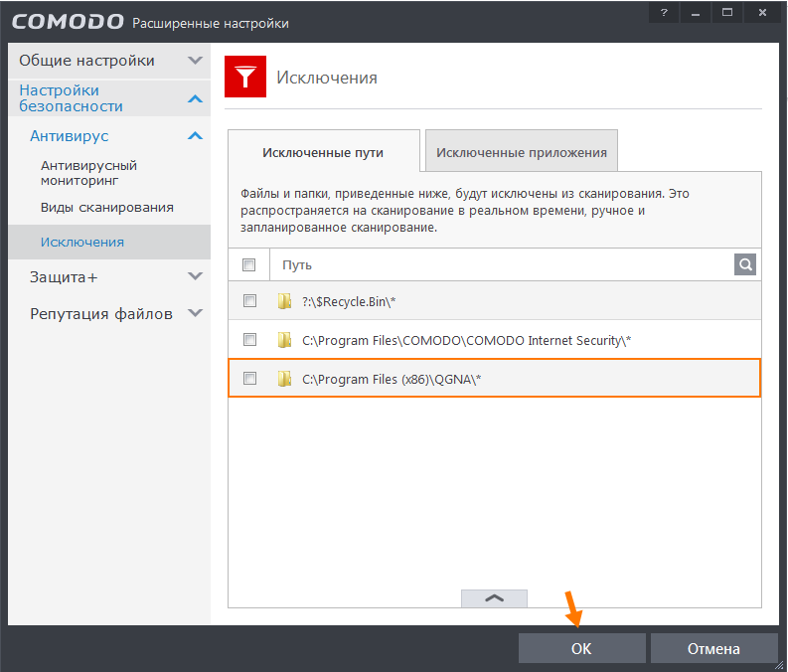Open Виды сканирования settings
This screenshot has height=672, width=788.
[x=107, y=207]
